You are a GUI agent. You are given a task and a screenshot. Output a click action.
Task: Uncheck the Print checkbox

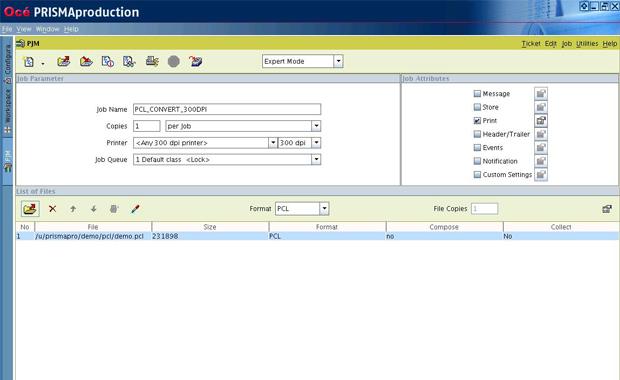[477, 121]
